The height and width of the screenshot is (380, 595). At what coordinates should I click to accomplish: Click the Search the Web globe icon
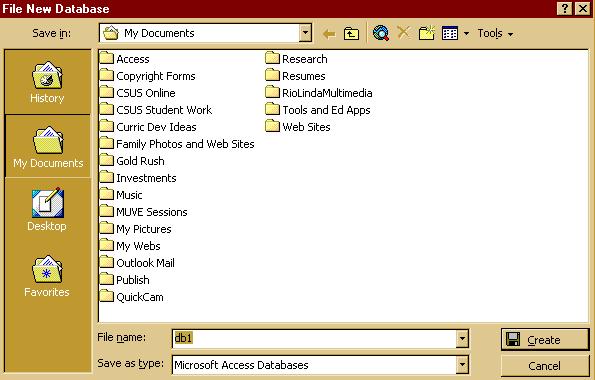click(381, 33)
